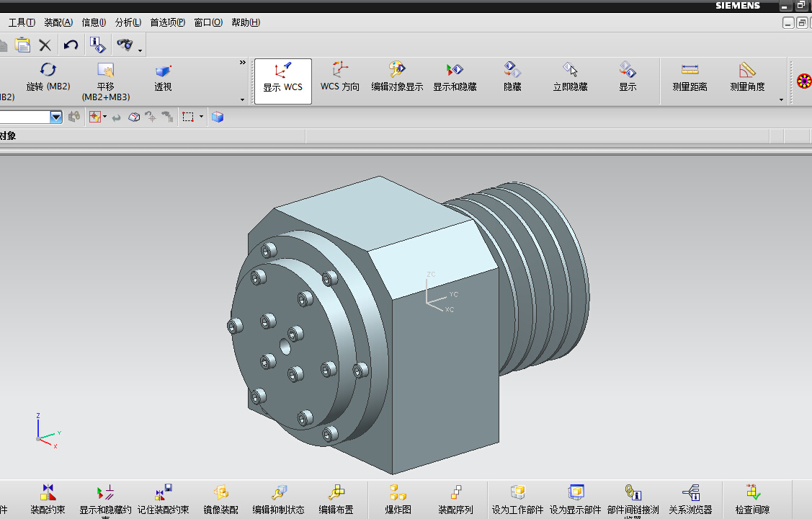Open 关系浏览器 relations browser
The width and height of the screenshot is (812, 519).
(x=690, y=500)
